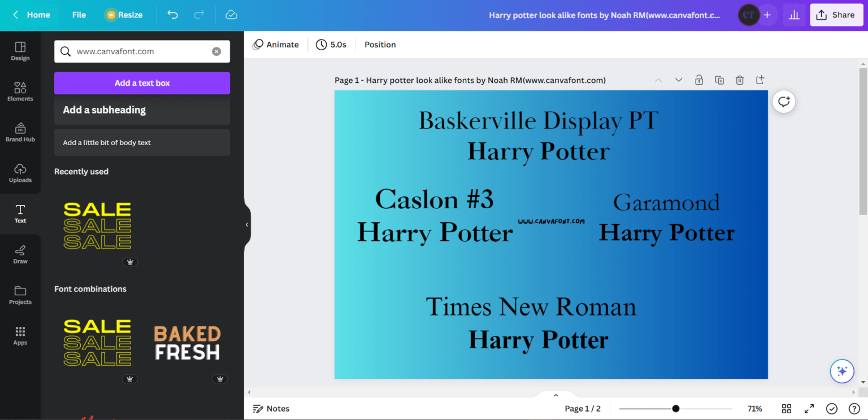The image size is (868, 420).
Task: Move page up with the chevron
Action: click(658, 80)
